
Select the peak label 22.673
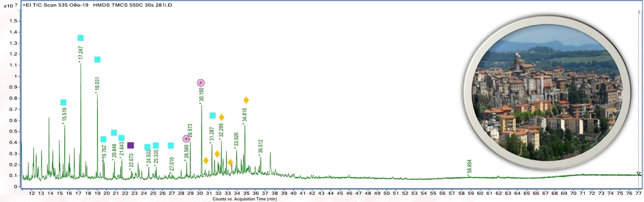pos(131,161)
